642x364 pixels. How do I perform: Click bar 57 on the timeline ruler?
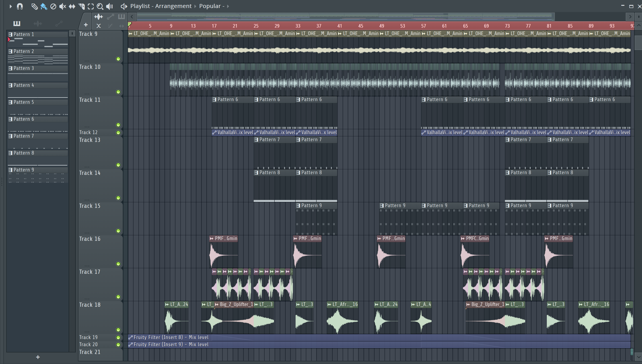point(423,26)
